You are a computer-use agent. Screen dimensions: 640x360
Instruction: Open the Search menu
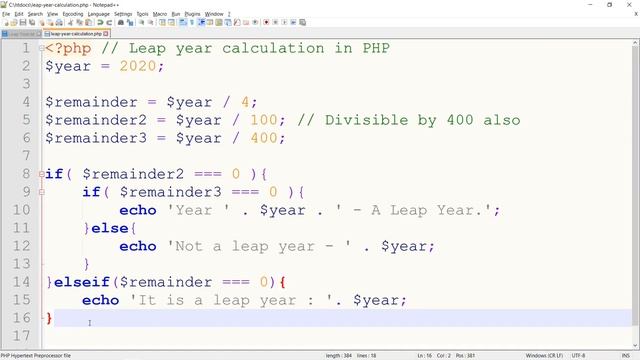35,14
